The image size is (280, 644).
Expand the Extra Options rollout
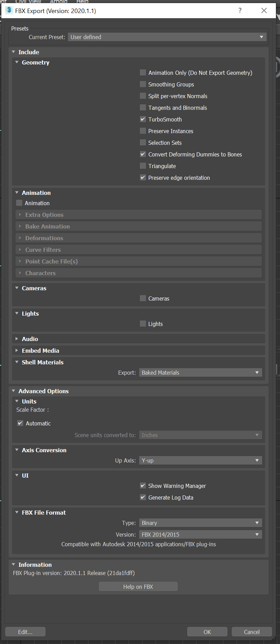(138, 215)
